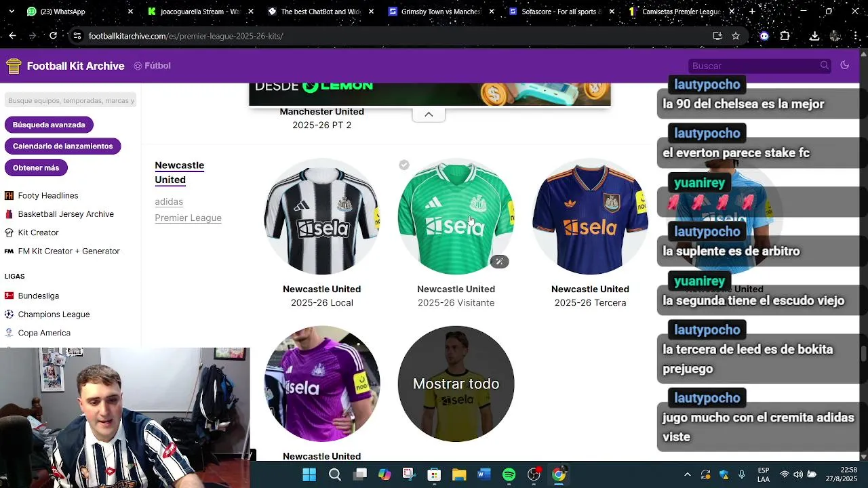The height and width of the screenshot is (488, 868).
Task: Toggle dark mode with the moon icon
Action: click(x=844, y=65)
